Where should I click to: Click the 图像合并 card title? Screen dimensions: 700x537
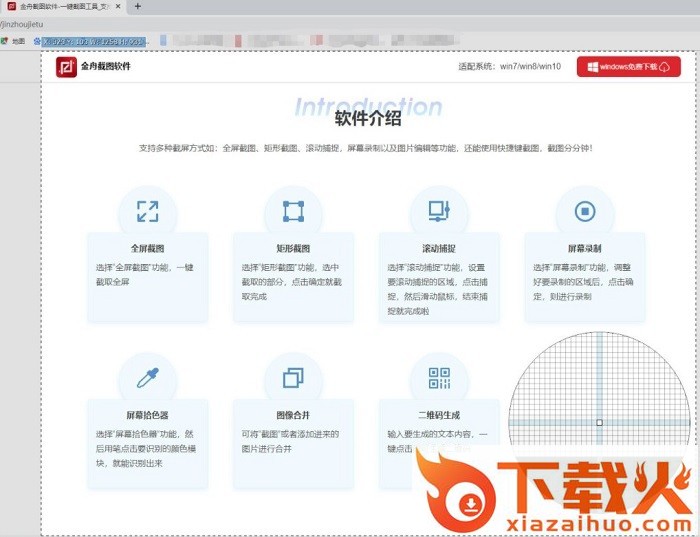tap(293, 415)
